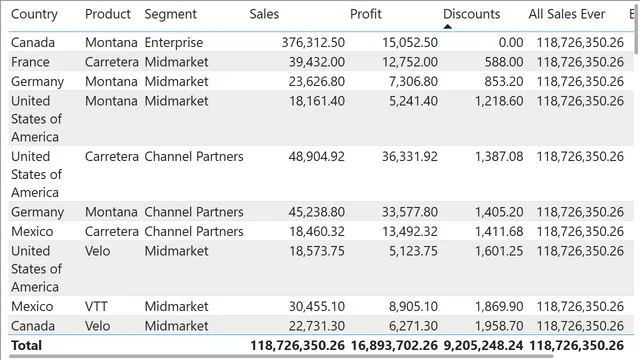The width and height of the screenshot is (640, 360).
Task: Select sales value 39,432.00
Action: (317, 62)
